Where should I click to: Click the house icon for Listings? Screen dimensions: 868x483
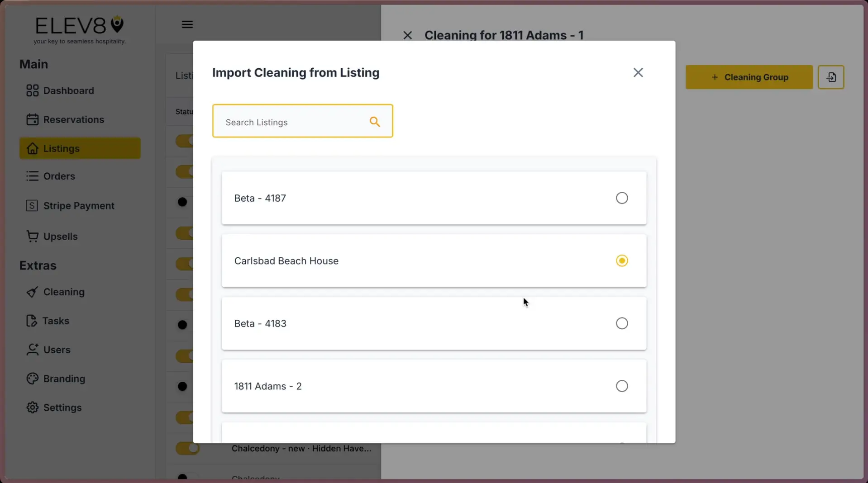32,148
